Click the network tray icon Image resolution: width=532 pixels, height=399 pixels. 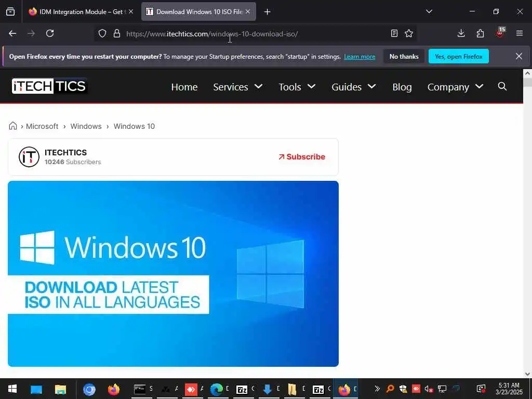click(x=442, y=389)
